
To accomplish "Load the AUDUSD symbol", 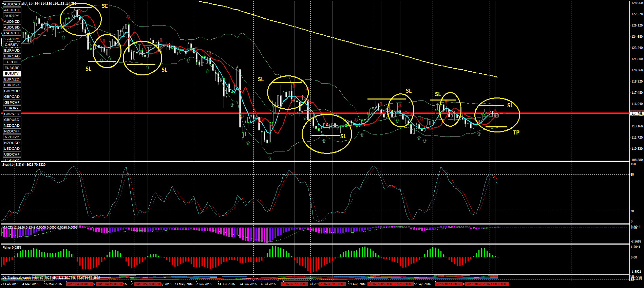I will click(12, 27).
